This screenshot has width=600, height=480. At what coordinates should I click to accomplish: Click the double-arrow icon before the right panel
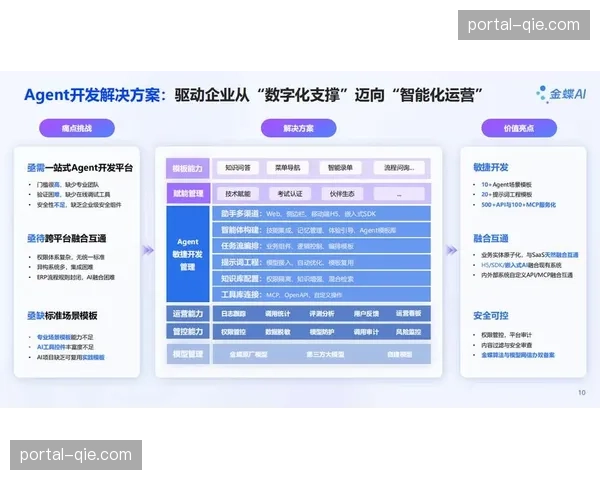tap(452, 250)
